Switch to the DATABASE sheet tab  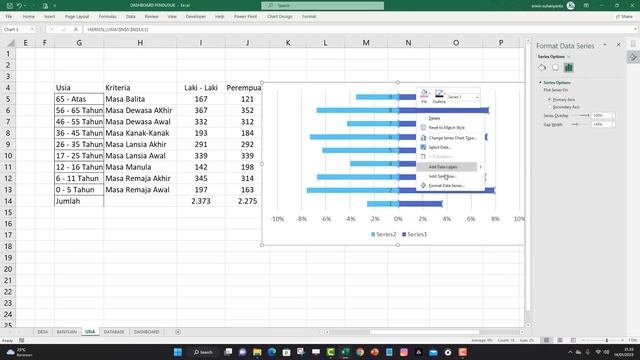(114, 332)
